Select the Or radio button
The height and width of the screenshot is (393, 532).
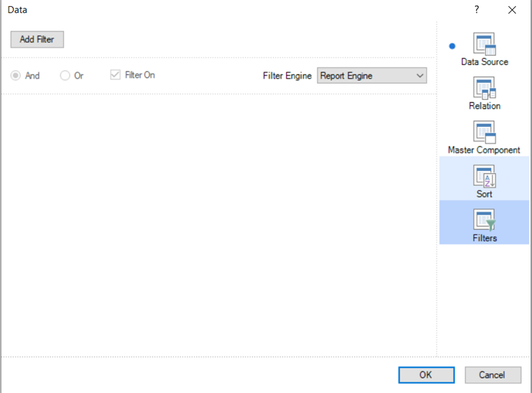tap(65, 75)
